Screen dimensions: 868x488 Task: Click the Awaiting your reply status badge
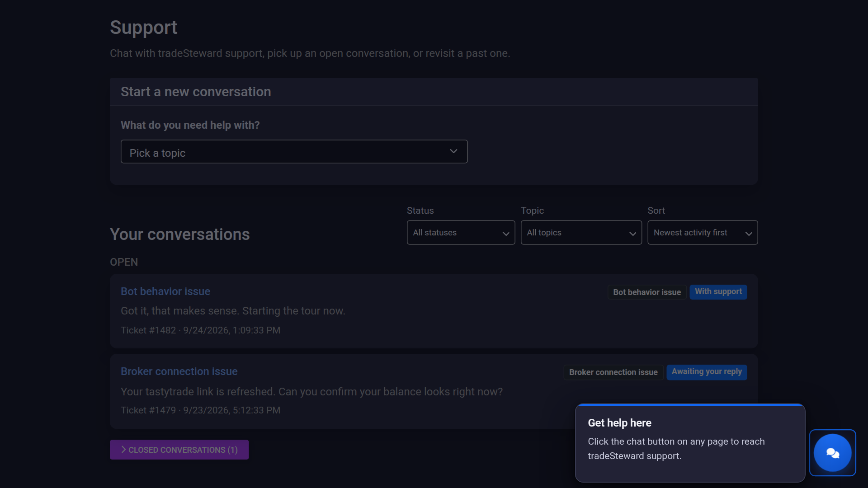[707, 372]
